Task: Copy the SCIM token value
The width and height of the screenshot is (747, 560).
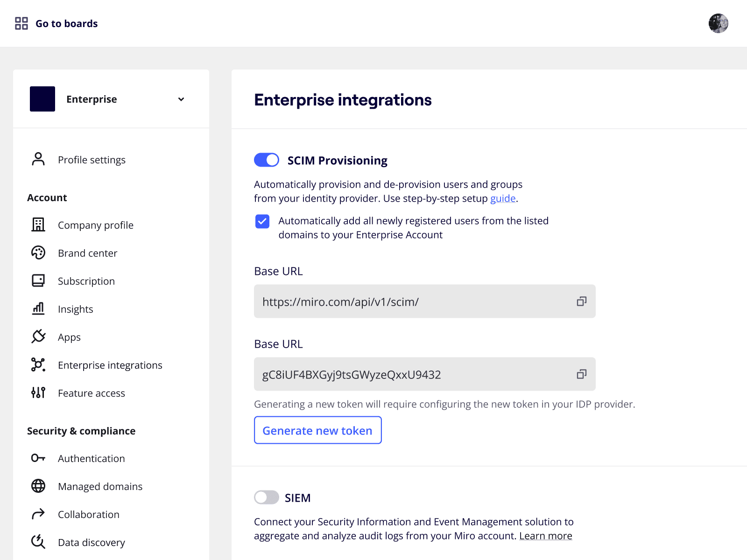Action: point(581,374)
